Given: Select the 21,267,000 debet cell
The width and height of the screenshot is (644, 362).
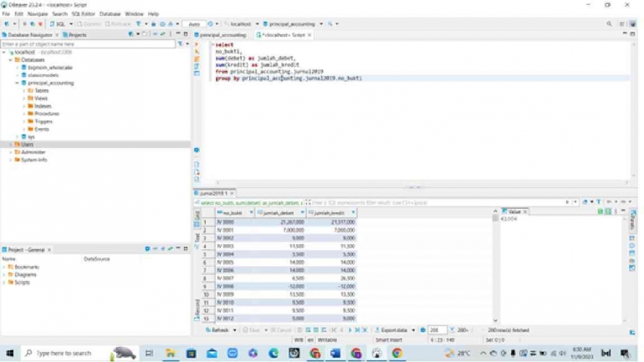Looking at the screenshot, I should (x=280, y=222).
